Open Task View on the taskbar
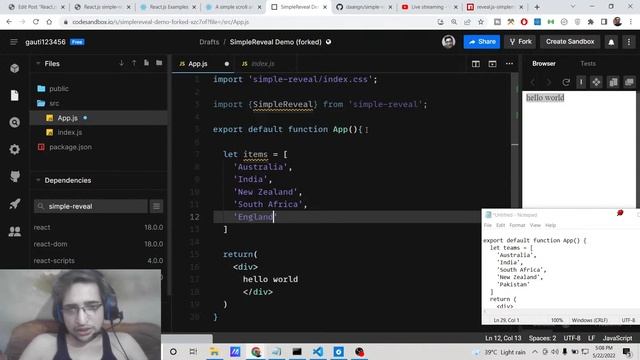The height and width of the screenshot is (360, 640). 193,352
